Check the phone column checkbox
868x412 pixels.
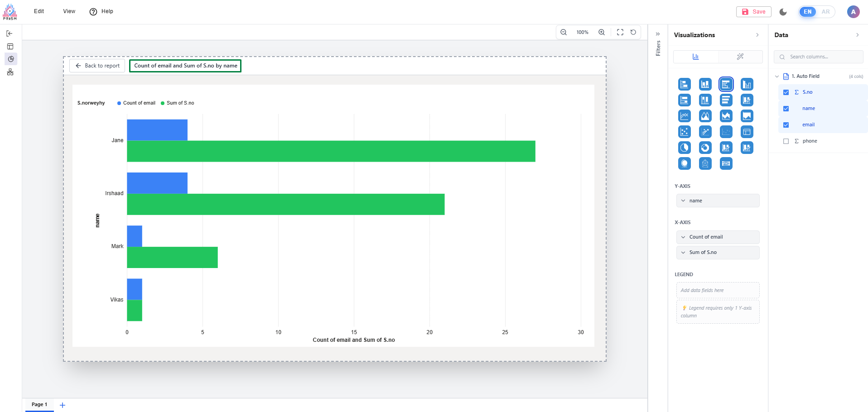[x=786, y=141]
